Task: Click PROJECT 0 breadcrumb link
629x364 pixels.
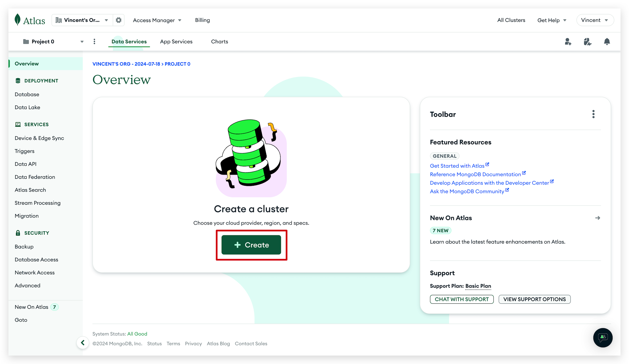Action: pos(177,64)
